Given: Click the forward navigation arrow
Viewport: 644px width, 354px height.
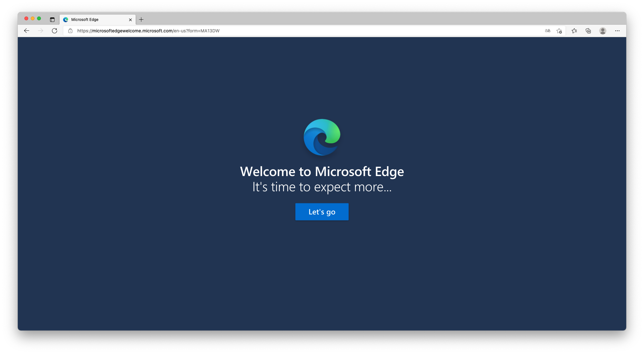Looking at the screenshot, I should pyautogui.click(x=41, y=31).
